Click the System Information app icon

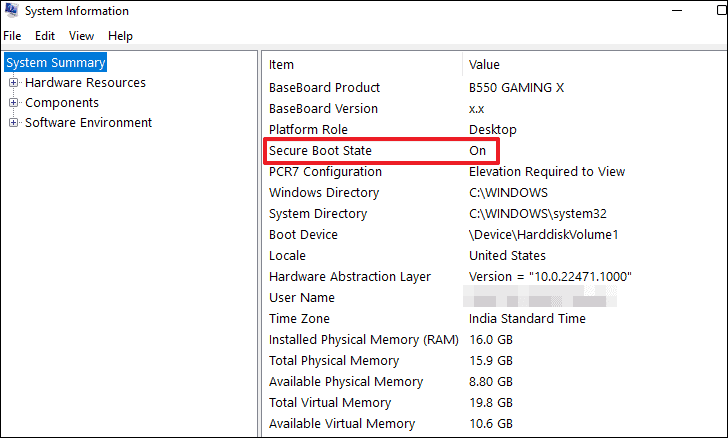point(10,11)
